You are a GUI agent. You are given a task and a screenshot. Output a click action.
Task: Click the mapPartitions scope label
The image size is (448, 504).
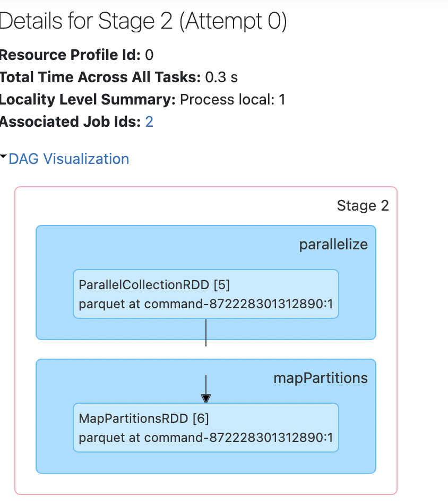(x=320, y=378)
